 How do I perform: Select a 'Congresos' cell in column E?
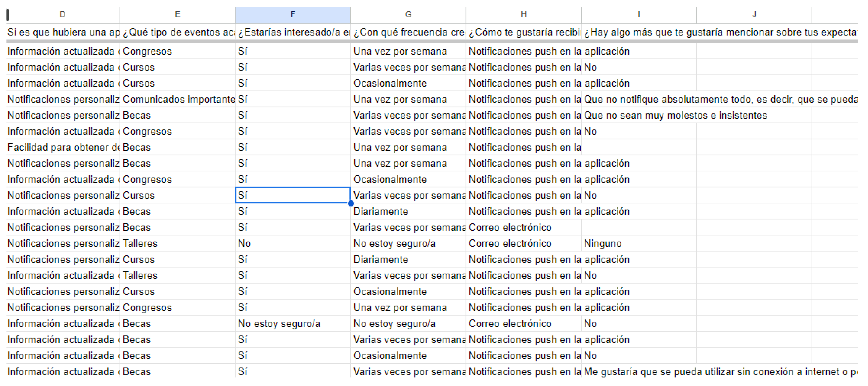tap(147, 51)
